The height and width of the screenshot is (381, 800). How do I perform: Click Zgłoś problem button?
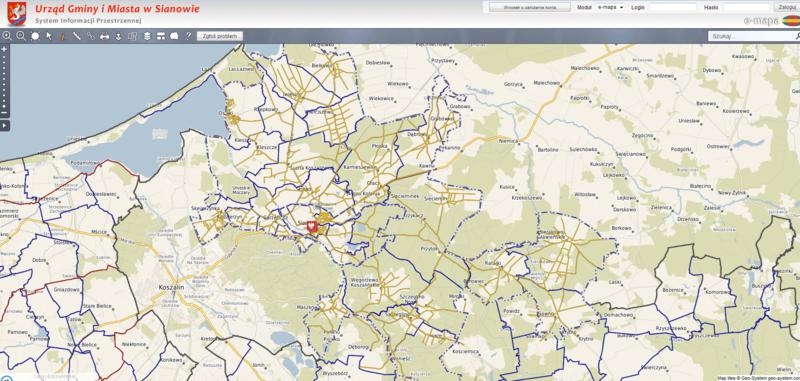coord(220,36)
